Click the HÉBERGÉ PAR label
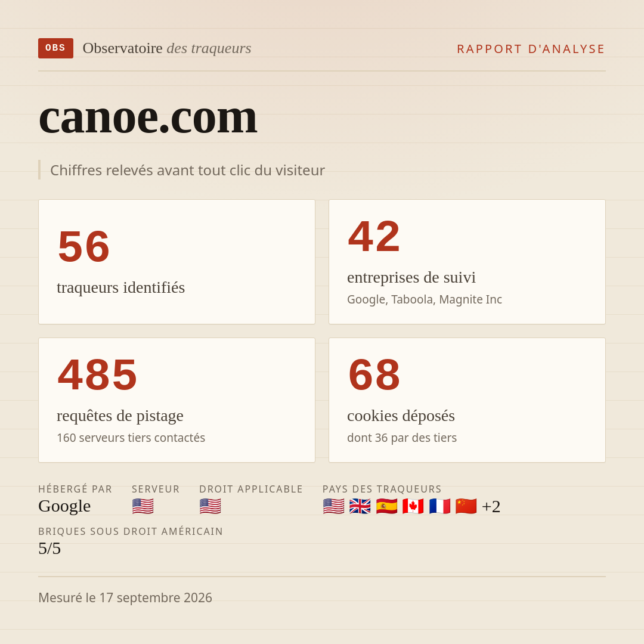 (x=75, y=489)
